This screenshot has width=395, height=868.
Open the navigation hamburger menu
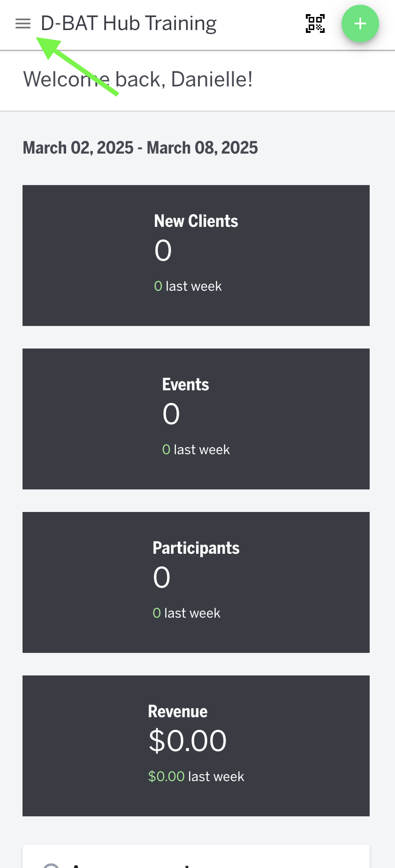coord(23,23)
